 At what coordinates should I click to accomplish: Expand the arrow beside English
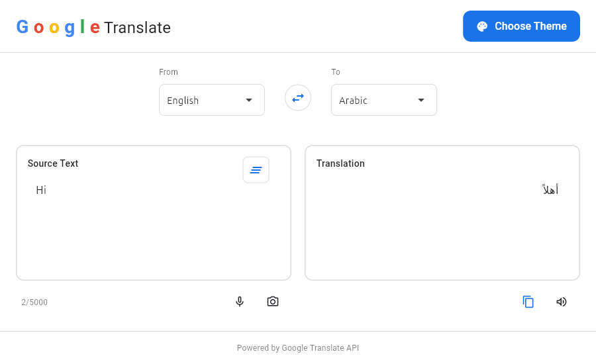(249, 100)
